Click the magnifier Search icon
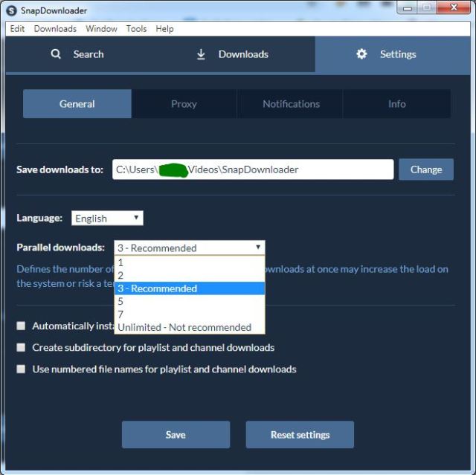 (x=56, y=54)
